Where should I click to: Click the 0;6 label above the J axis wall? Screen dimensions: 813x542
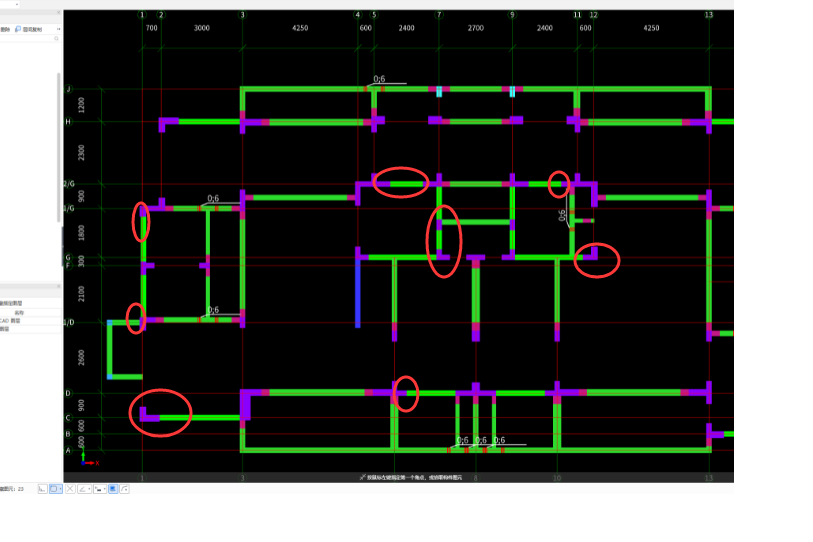379,79
